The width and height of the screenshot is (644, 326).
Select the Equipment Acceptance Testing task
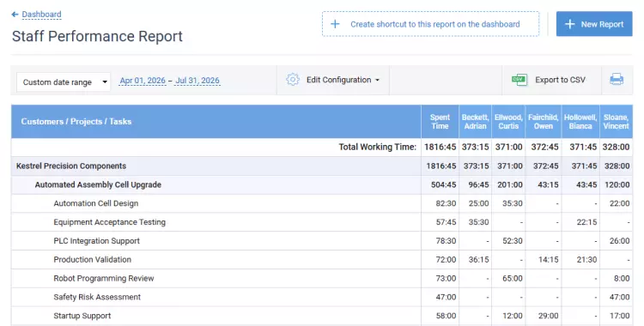(x=109, y=222)
